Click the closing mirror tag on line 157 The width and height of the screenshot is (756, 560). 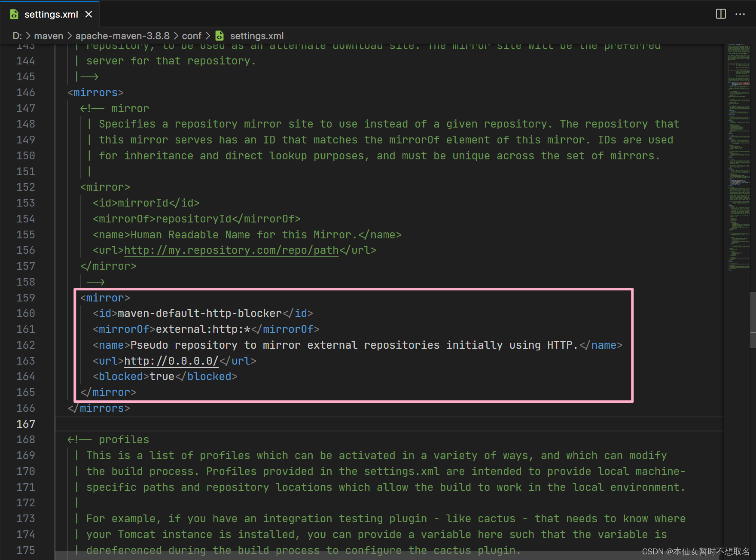point(108,266)
